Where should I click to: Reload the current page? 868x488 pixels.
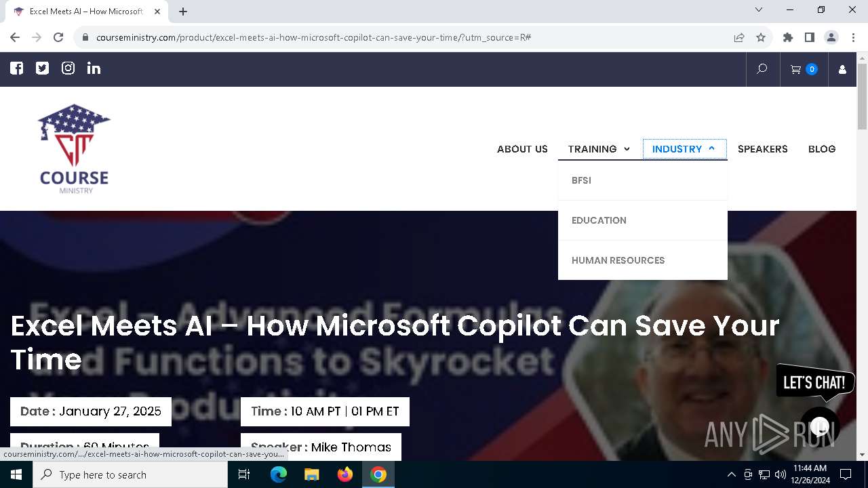click(58, 37)
